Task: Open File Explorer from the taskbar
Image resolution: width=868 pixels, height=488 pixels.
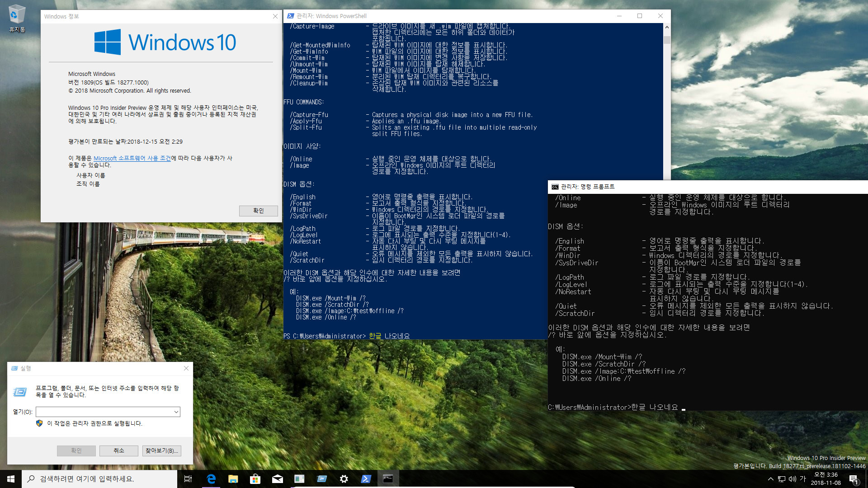Action: coord(233,479)
